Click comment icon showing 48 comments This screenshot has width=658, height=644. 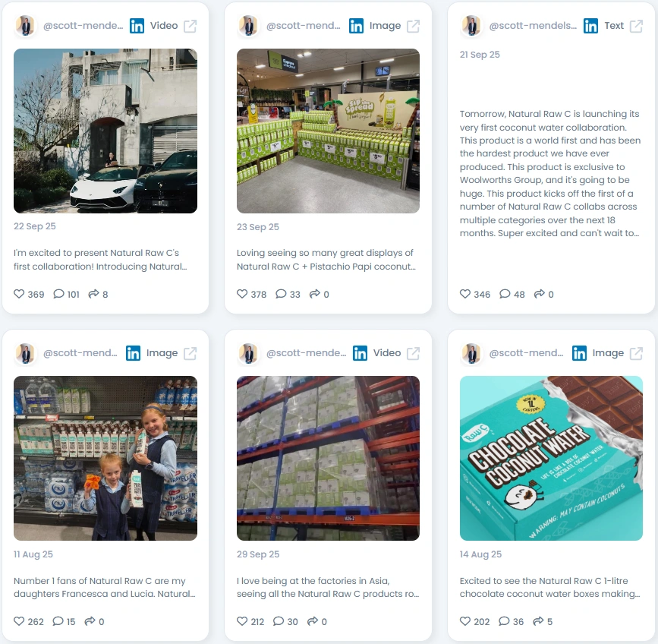tap(505, 294)
